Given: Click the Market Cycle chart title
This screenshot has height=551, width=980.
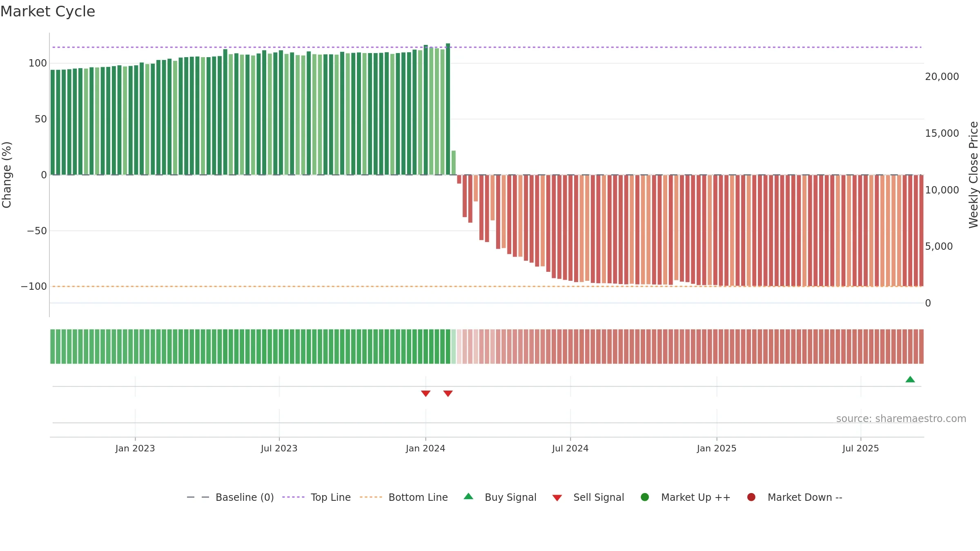Looking at the screenshot, I should pos(48,11).
